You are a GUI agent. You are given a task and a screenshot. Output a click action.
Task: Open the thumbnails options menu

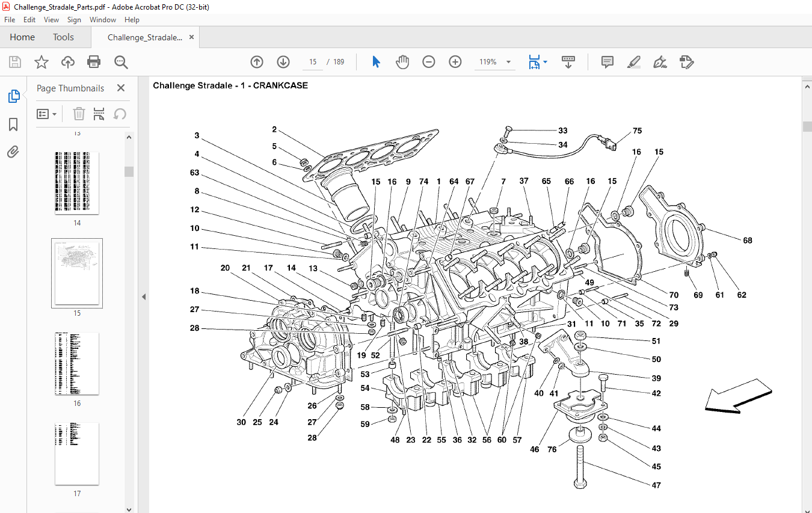(x=47, y=114)
